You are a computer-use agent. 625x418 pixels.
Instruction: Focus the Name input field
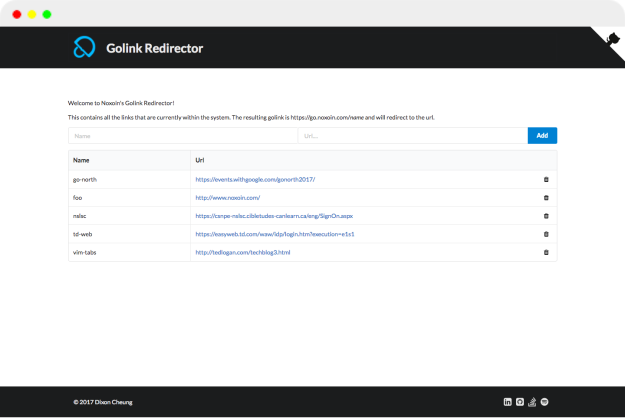click(182, 135)
